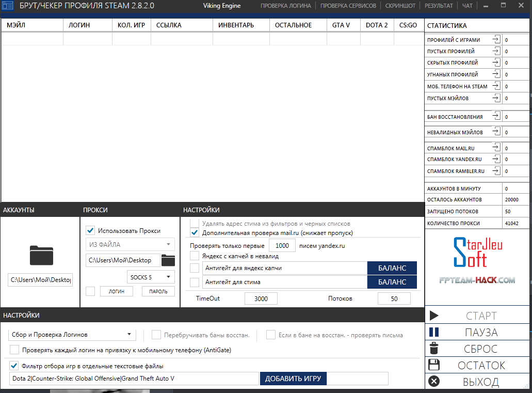Image resolution: width=532 pixels, height=393 pixels.
Task: Click the trash can icon next to СБРОС
Action: [x=434, y=349]
